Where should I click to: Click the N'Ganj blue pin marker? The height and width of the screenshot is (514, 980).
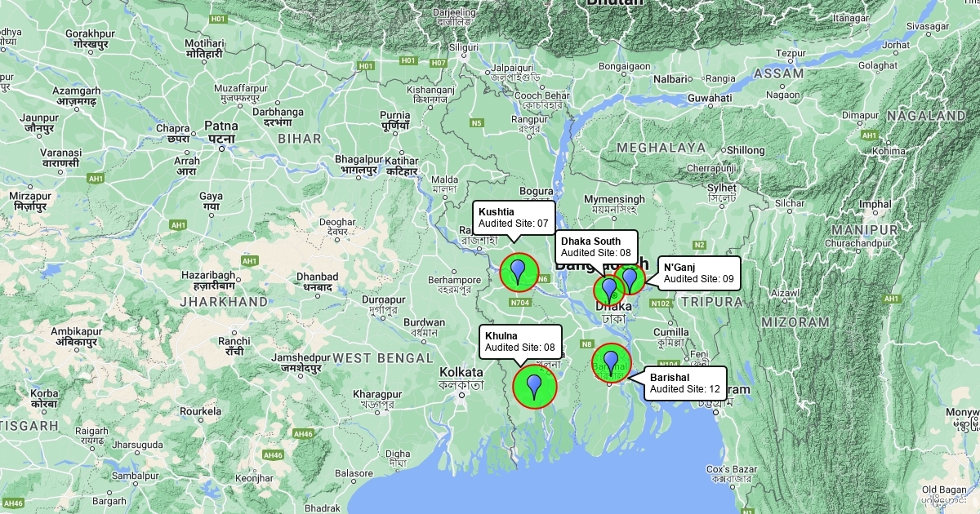pyautogui.click(x=630, y=281)
